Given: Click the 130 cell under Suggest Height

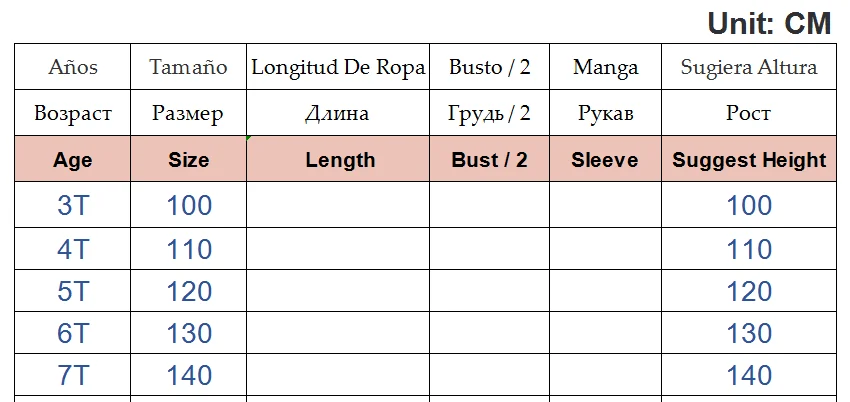Looking at the screenshot, I should [x=749, y=334].
